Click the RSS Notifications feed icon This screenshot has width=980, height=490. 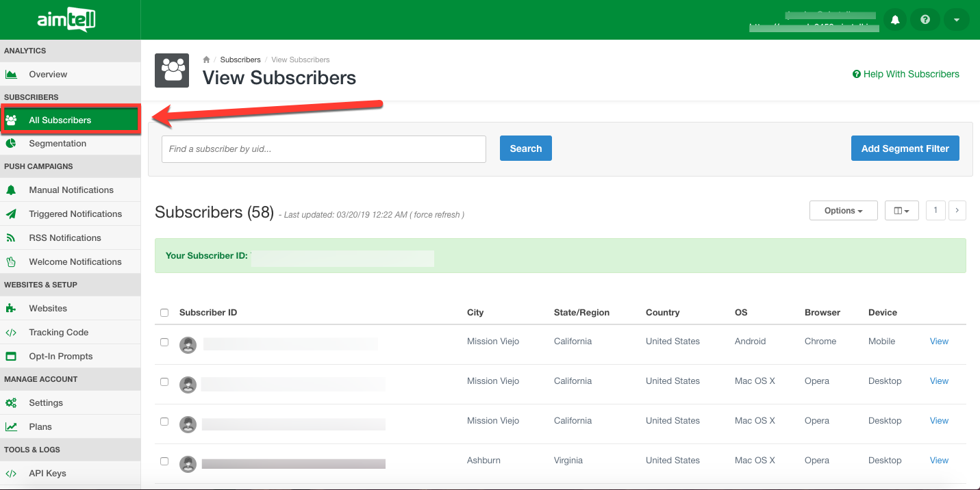(x=11, y=238)
